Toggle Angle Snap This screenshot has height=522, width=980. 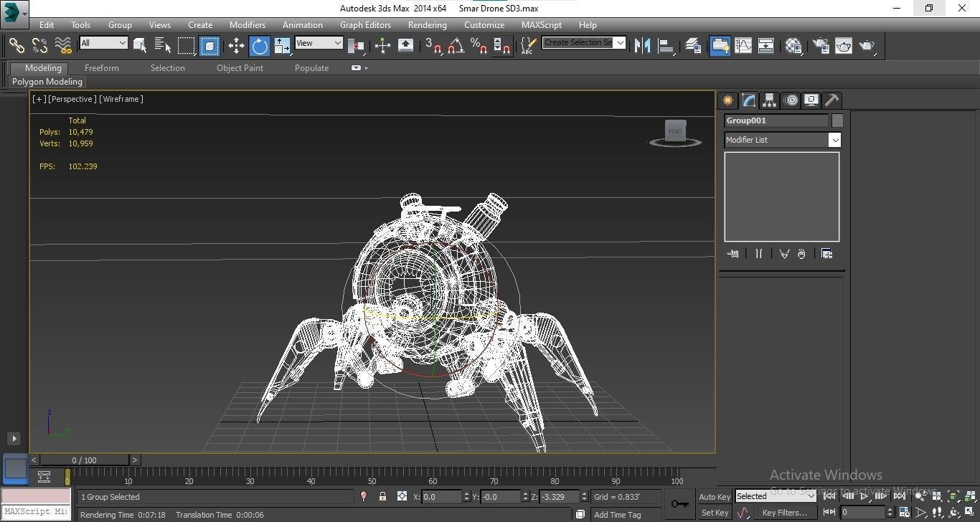point(456,46)
